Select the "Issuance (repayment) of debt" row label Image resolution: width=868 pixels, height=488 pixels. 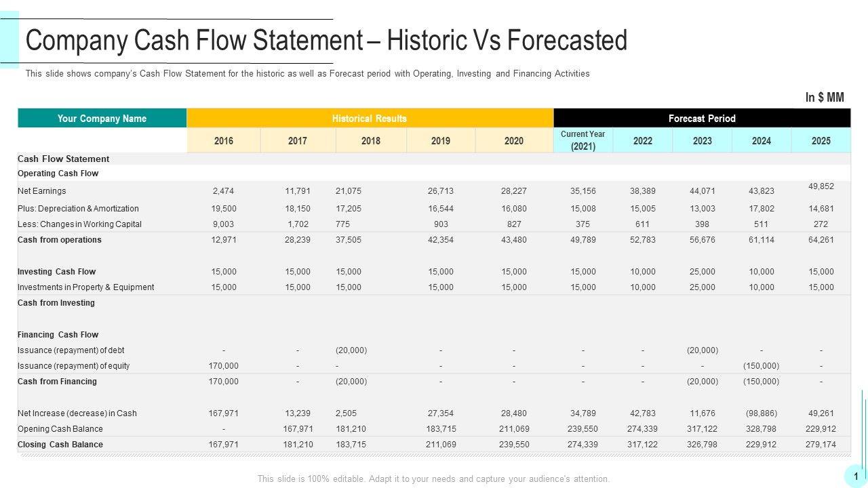pyautogui.click(x=71, y=350)
